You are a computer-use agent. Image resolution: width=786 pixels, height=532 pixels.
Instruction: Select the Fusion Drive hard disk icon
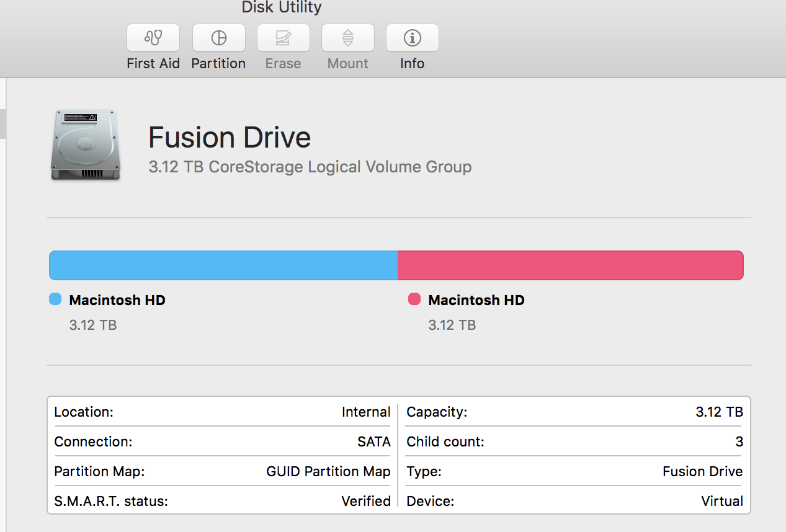coord(86,146)
